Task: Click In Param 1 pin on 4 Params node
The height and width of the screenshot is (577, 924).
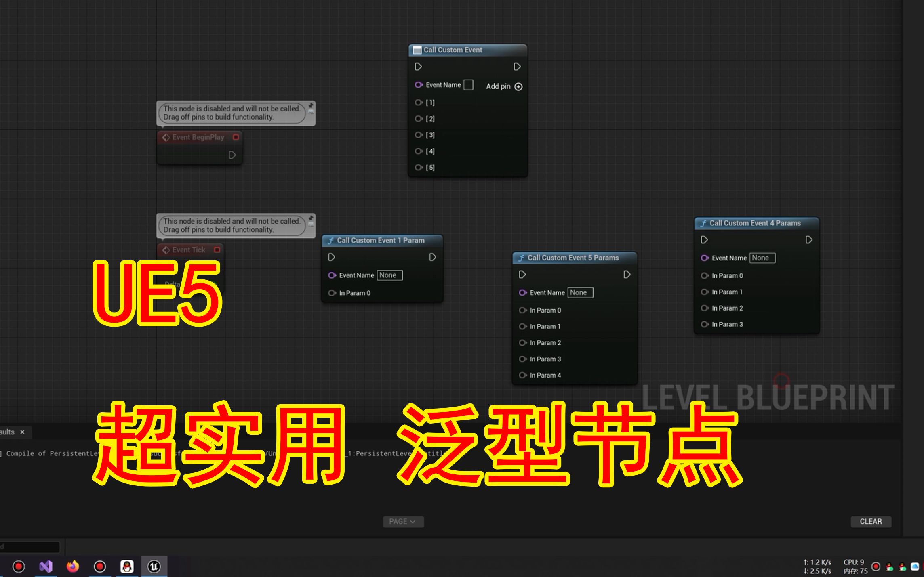Action: pos(705,292)
